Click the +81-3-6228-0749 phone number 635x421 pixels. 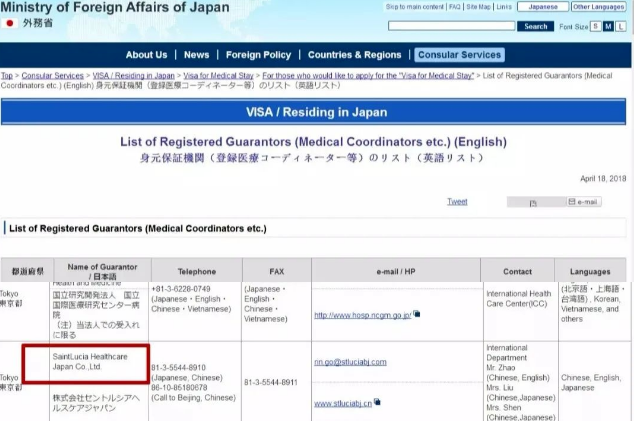tap(181, 289)
